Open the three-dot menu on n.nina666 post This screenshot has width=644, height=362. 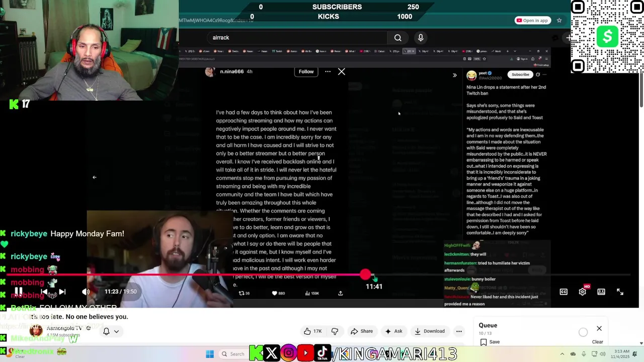pyautogui.click(x=328, y=71)
